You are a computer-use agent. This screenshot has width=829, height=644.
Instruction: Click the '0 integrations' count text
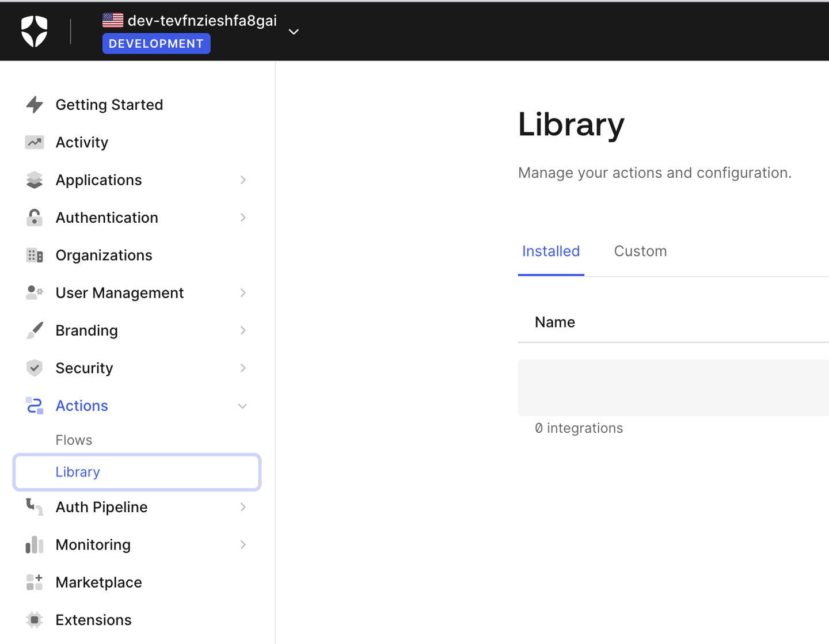coord(579,428)
